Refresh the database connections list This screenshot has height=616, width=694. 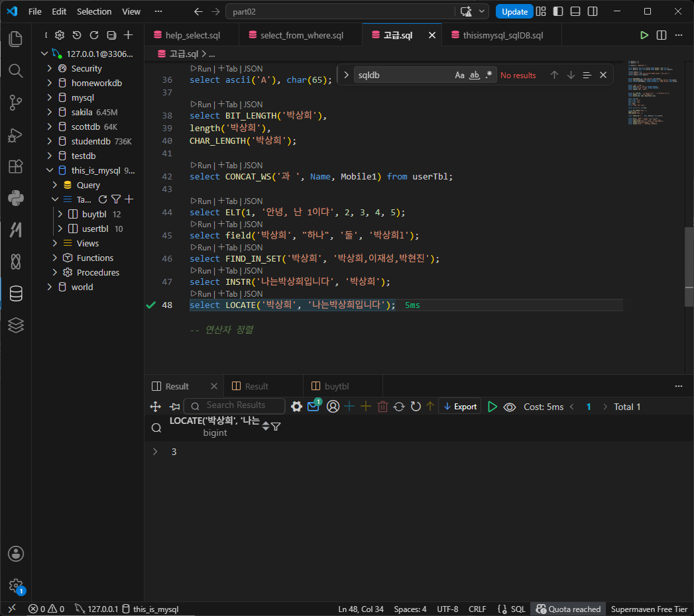[94, 35]
